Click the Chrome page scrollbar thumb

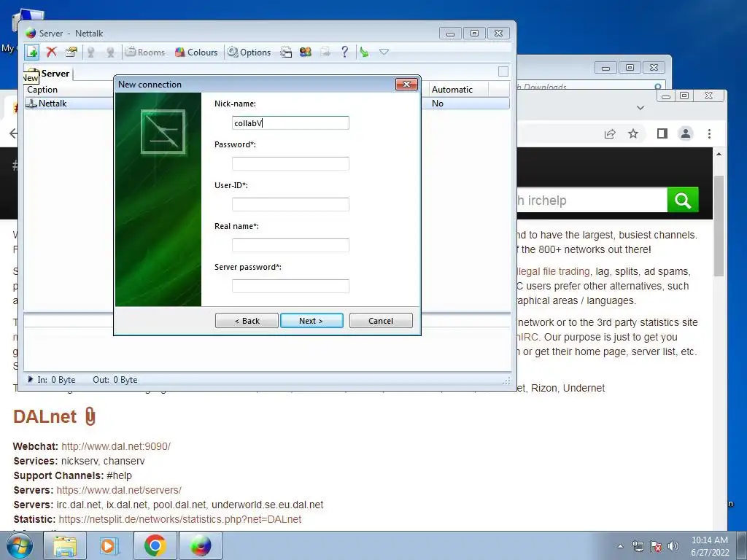pyautogui.click(x=719, y=225)
